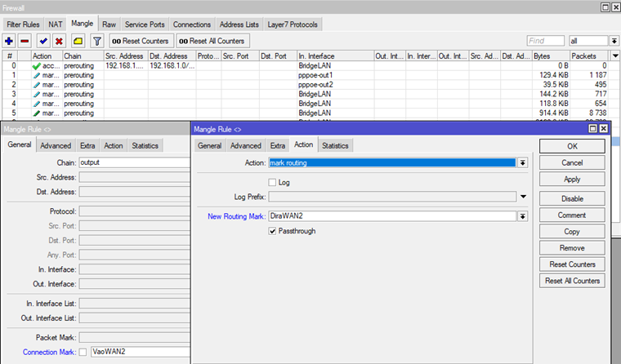Toggle the Connection Mark invert checkbox

coord(83,352)
